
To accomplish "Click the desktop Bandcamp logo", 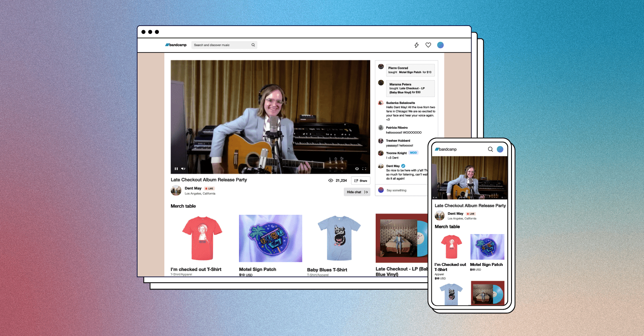I will click(176, 45).
